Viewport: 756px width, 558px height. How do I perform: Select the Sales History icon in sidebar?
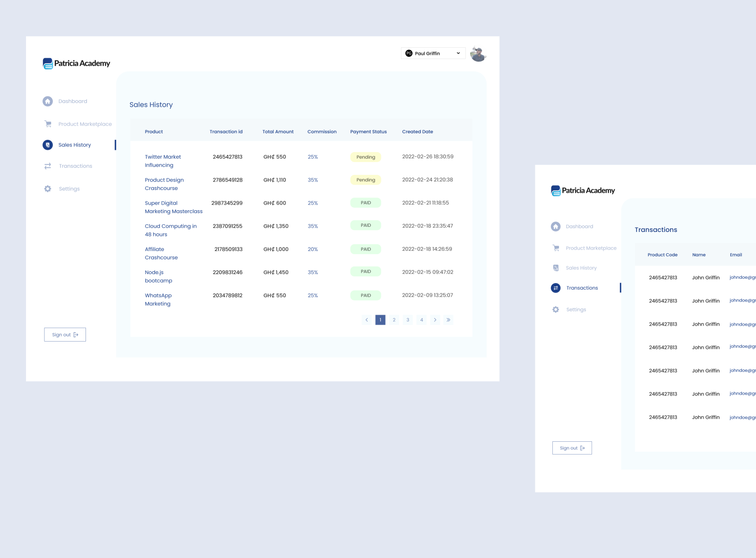pyautogui.click(x=47, y=145)
